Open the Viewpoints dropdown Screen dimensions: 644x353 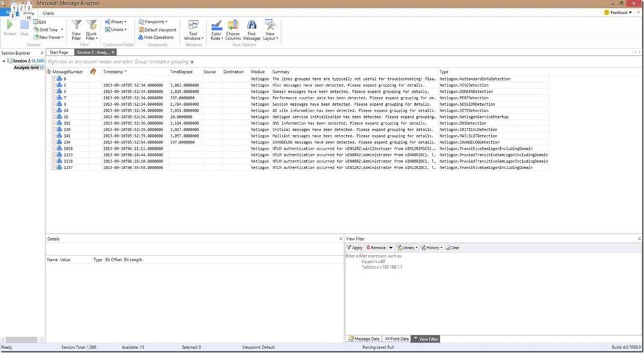[153, 22]
